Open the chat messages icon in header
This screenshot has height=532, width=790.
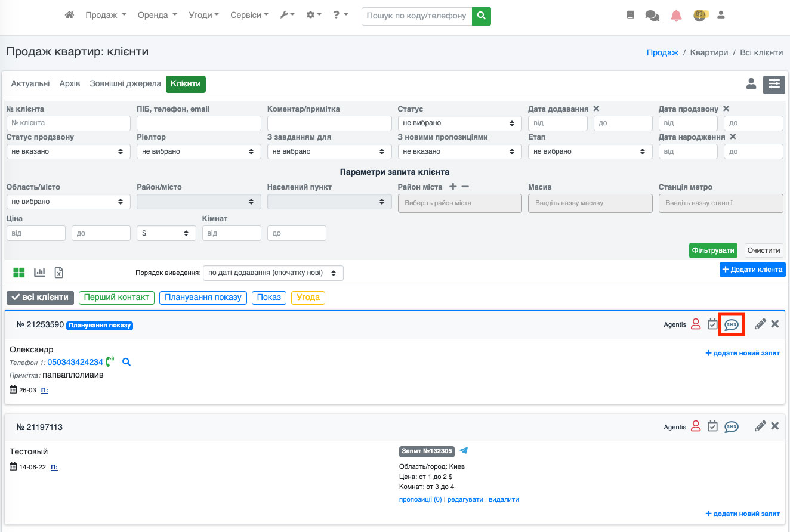coord(652,16)
